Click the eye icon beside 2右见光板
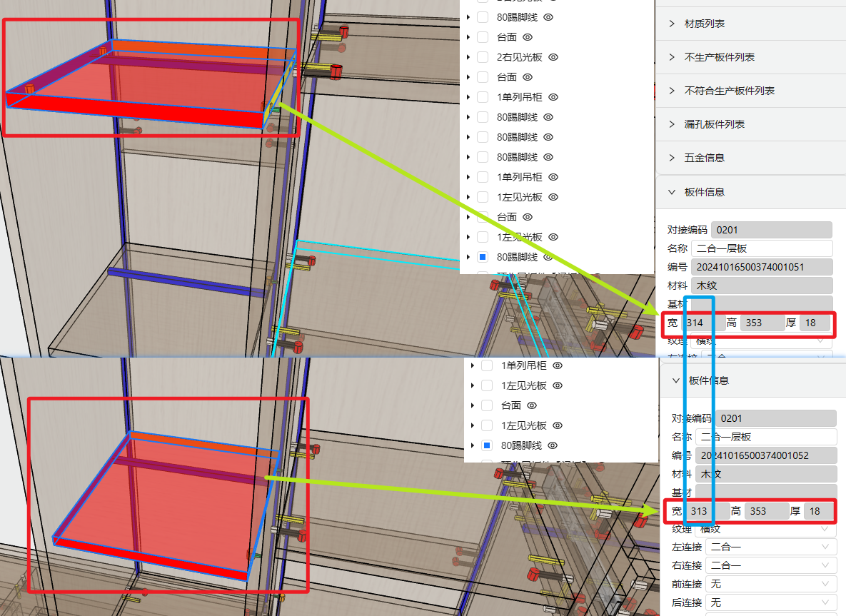846x616 pixels. point(553,57)
